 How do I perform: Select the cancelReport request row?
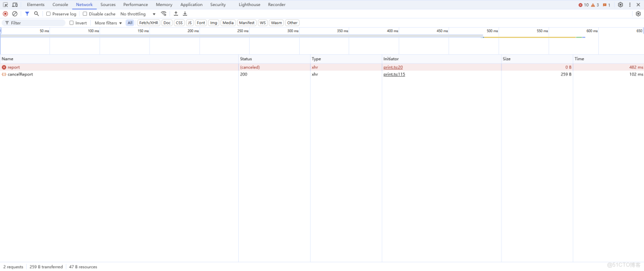[x=322, y=74]
